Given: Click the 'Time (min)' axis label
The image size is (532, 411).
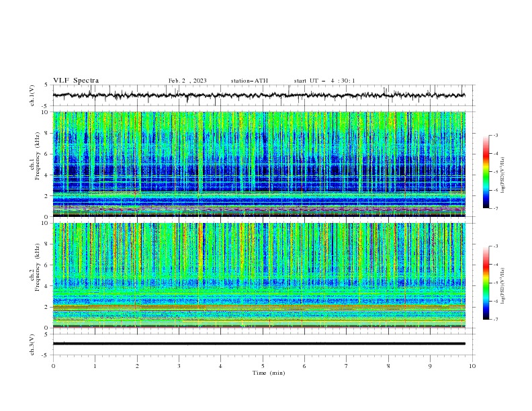Looking at the screenshot, I should (x=269, y=373).
